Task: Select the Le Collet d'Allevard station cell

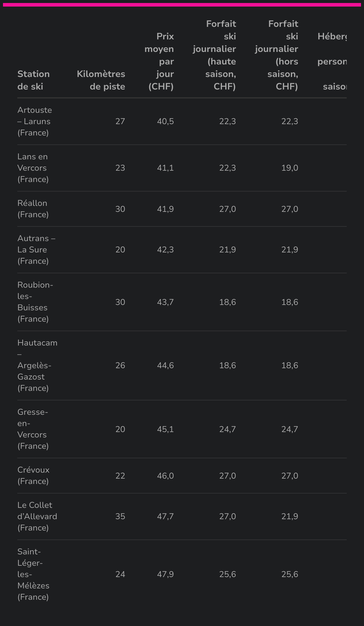Action: click(37, 516)
